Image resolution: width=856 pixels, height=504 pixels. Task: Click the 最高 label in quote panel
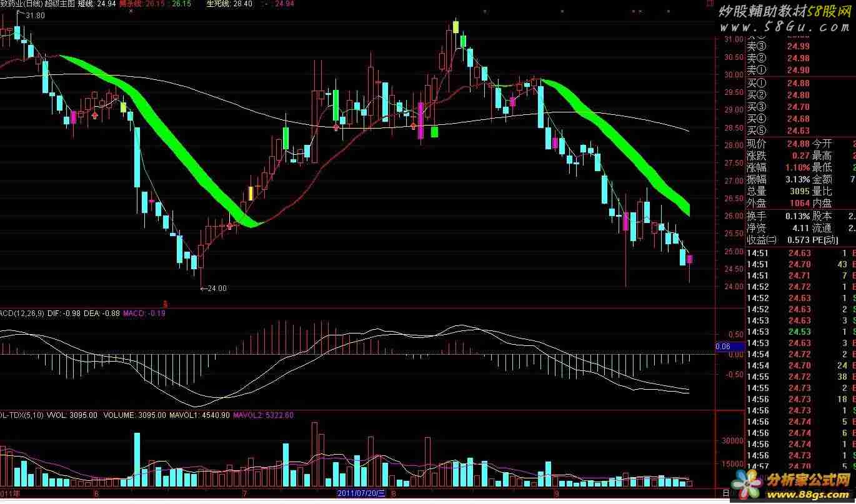[822, 156]
